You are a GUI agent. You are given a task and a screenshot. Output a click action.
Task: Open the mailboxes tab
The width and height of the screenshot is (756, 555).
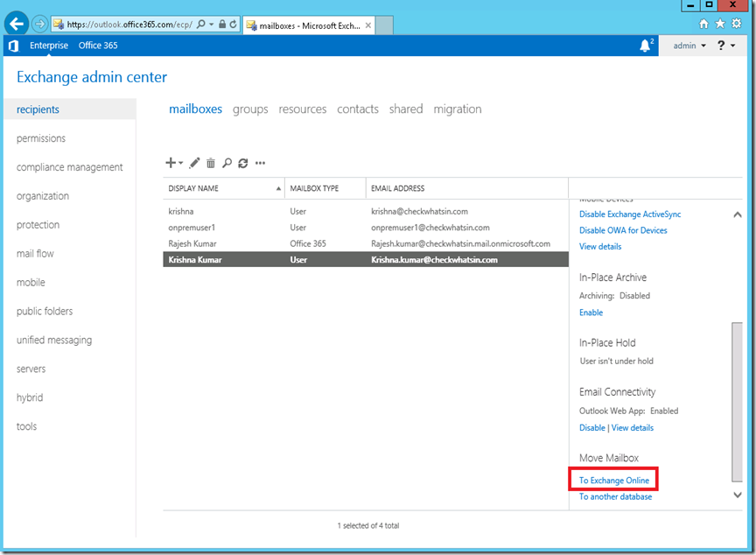tap(195, 109)
